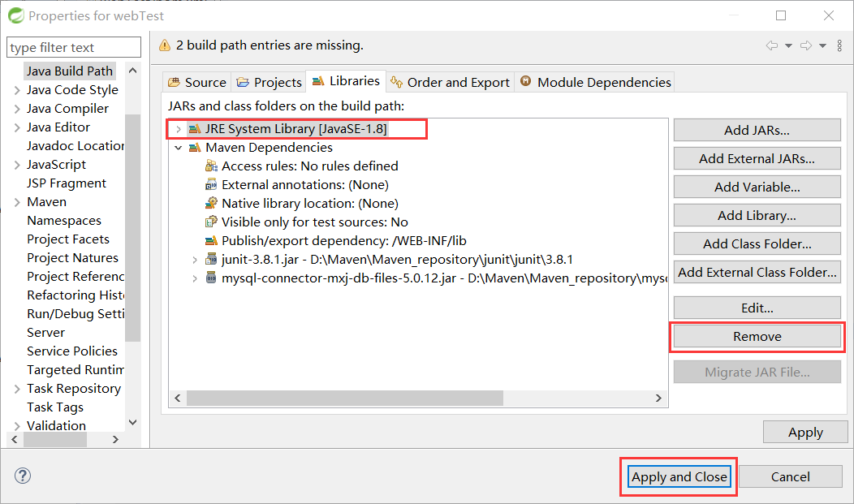
Task: Select Project Facets in sidebar
Action: (68, 239)
